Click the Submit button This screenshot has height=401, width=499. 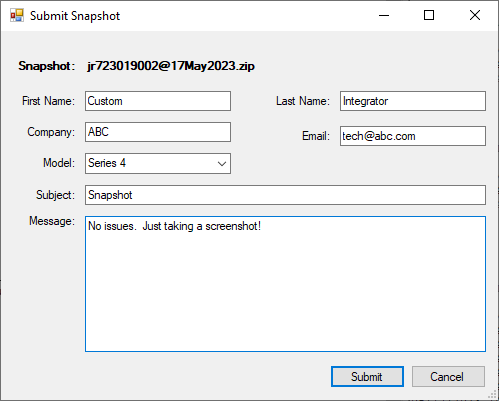click(x=367, y=377)
